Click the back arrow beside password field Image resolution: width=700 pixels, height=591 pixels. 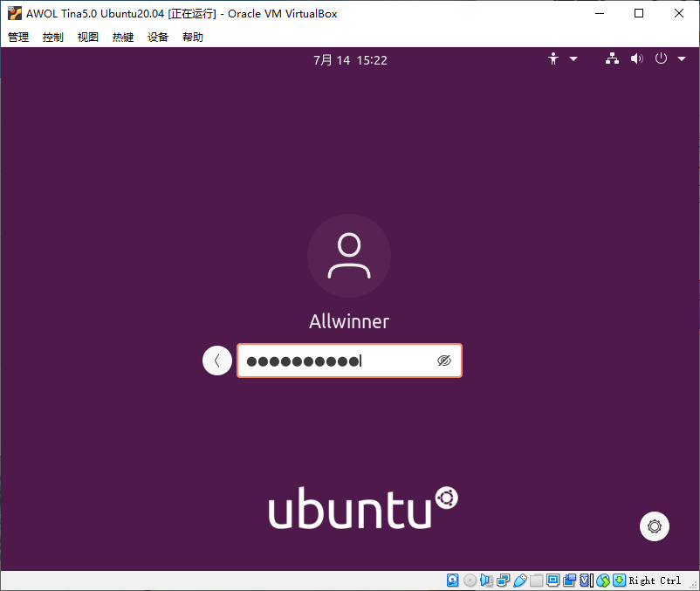[x=217, y=361]
